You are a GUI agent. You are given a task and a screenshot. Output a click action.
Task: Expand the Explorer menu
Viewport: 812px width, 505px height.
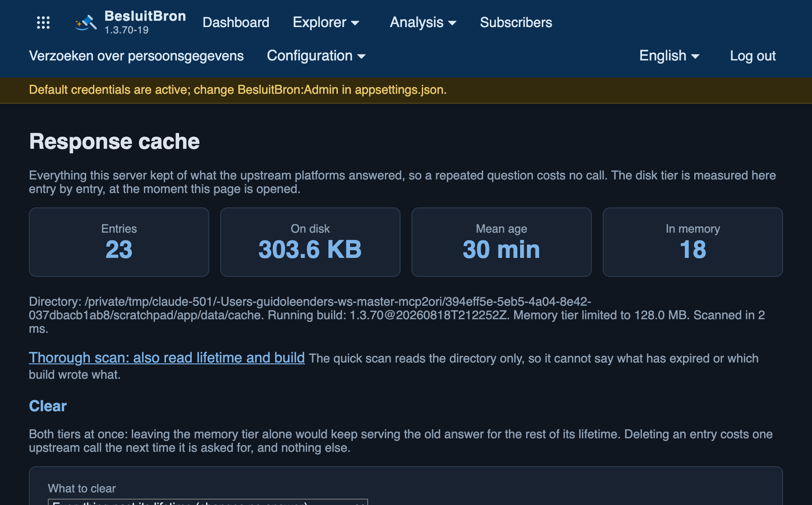[x=326, y=23]
